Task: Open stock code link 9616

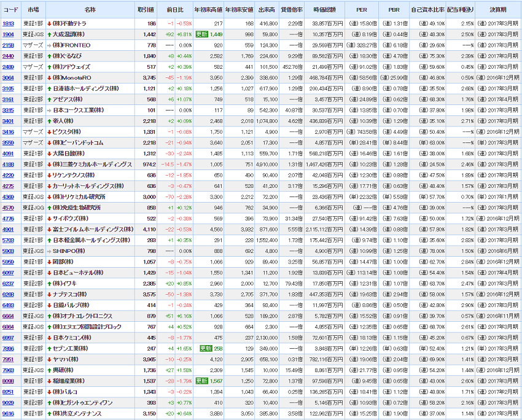Action: click(8, 413)
